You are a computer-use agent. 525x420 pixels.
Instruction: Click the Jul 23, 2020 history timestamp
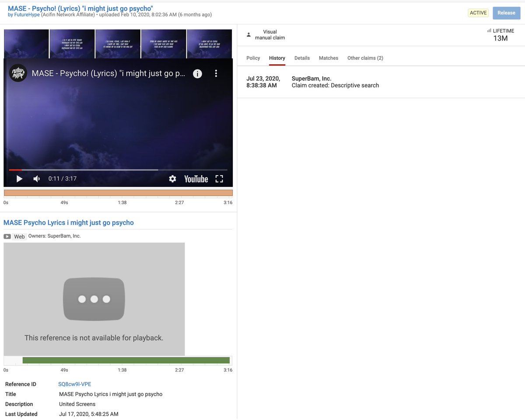pos(263,82)
